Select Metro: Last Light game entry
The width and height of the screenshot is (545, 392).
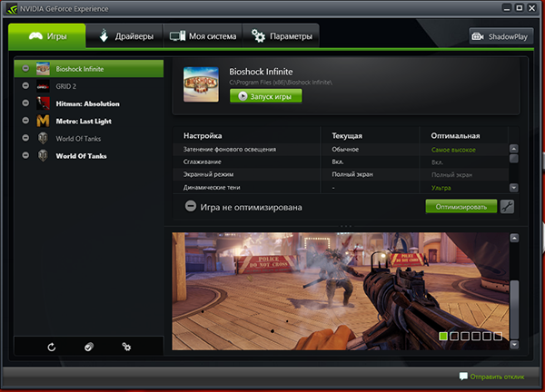click(89, 121)
